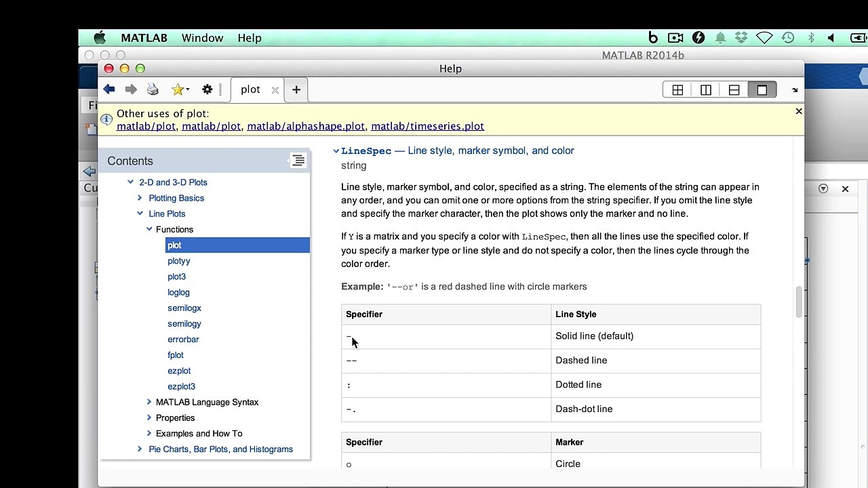
Task: Select top-bottom split layout
Action: [x=734, y=89]
